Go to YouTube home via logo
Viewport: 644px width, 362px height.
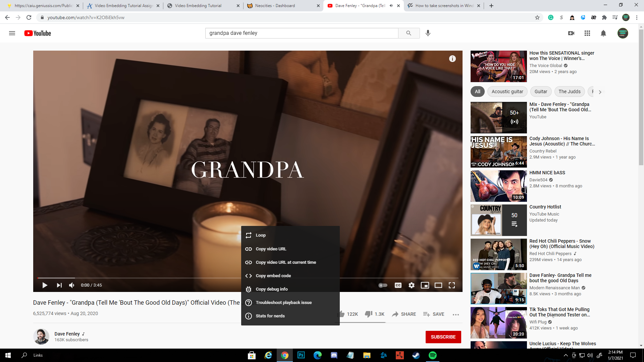[38, 33]
